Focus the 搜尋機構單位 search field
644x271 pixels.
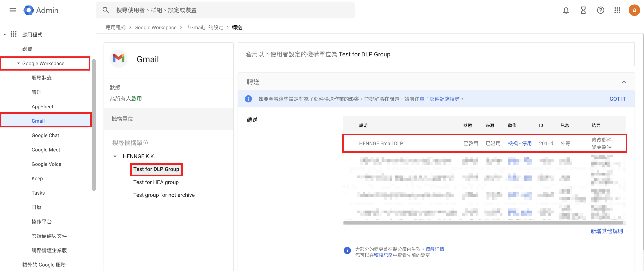pyautogui.click(x=168, y=143)
